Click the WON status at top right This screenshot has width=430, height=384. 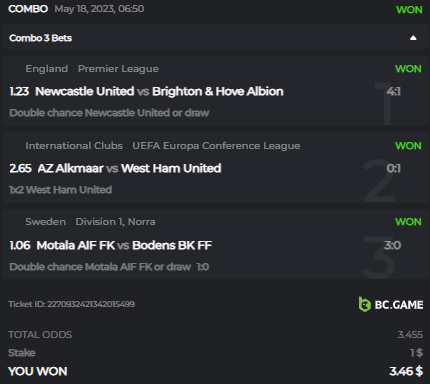(x=409, y=10)
